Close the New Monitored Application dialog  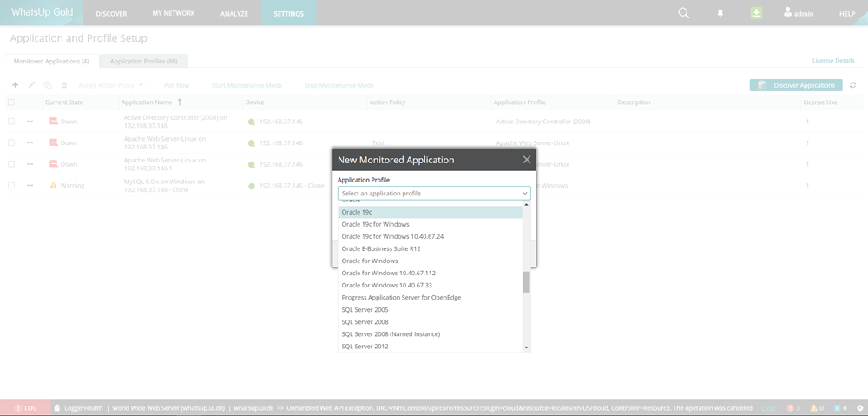[527, 160]
